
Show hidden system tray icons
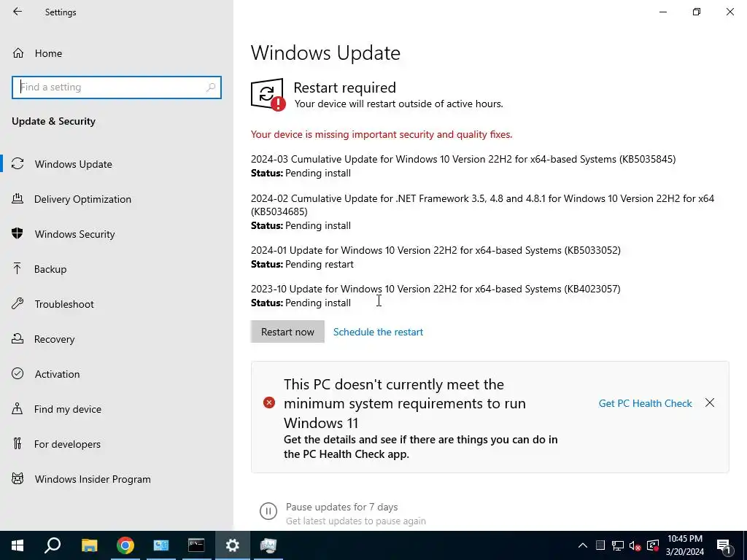click(x=583, y=545)
